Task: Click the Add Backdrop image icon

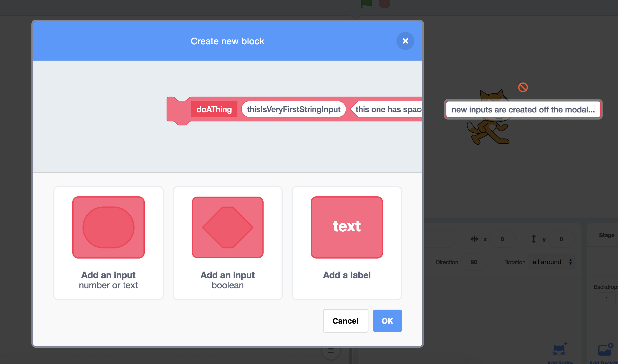Action: pyautogui.click(x=606, y=350)
